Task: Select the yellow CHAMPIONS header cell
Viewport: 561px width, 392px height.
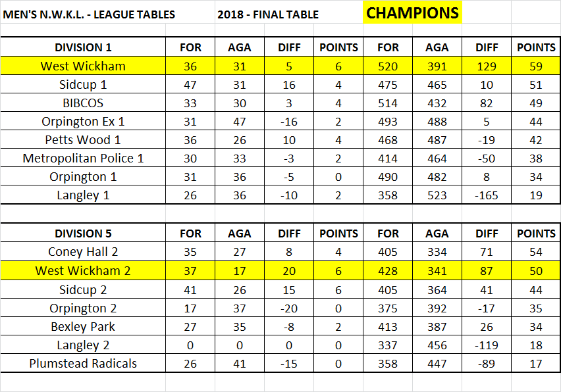Action: 412,12
